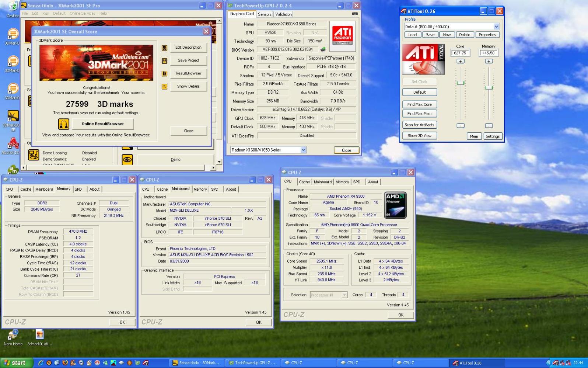The height and width of the screenshot is (368, 588).
Task: Open ATITool Settings button
Action: coord(493,136)
